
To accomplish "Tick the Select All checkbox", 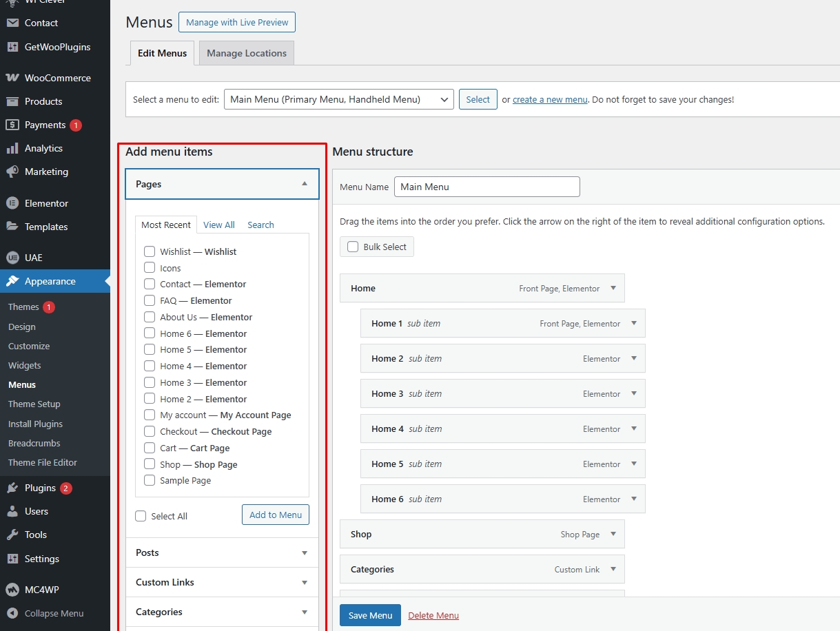I will pyautogui.click(x=141, y=516).
